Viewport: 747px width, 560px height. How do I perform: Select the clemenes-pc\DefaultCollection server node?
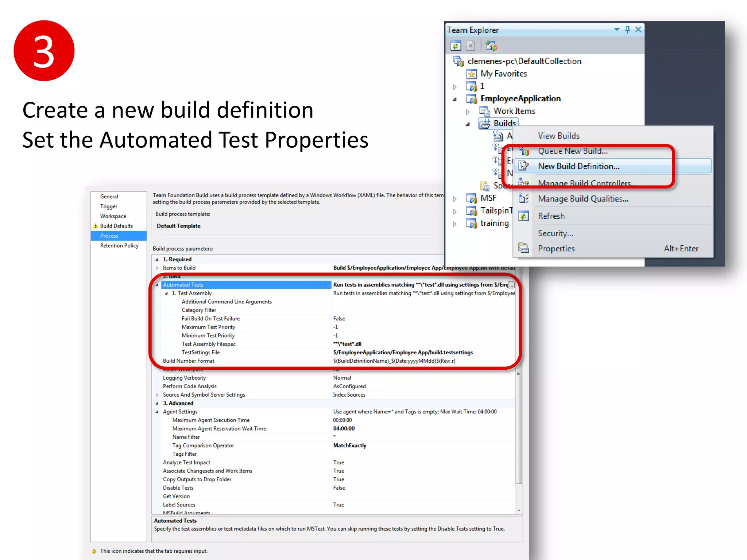524,61
